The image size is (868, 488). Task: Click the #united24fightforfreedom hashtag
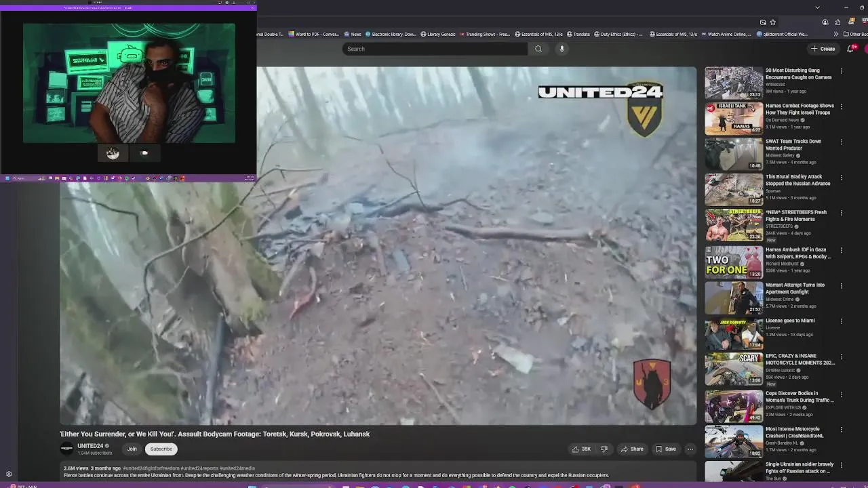coord(151,468)
